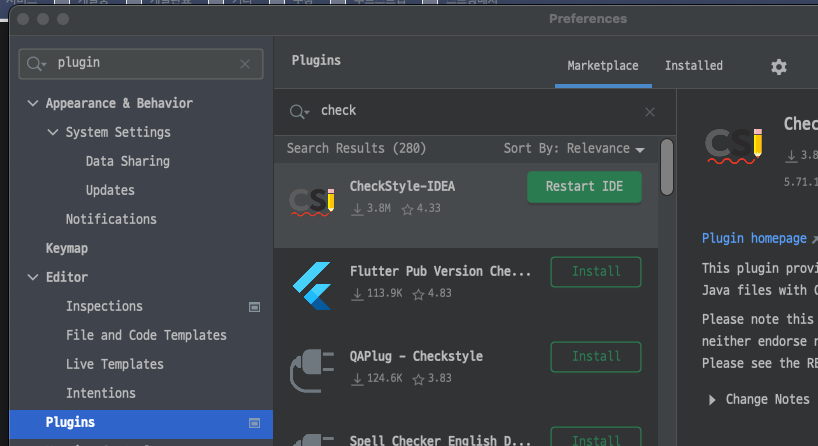Open File and Code Templates settings
818x446 pixels.
click(146, 335)
